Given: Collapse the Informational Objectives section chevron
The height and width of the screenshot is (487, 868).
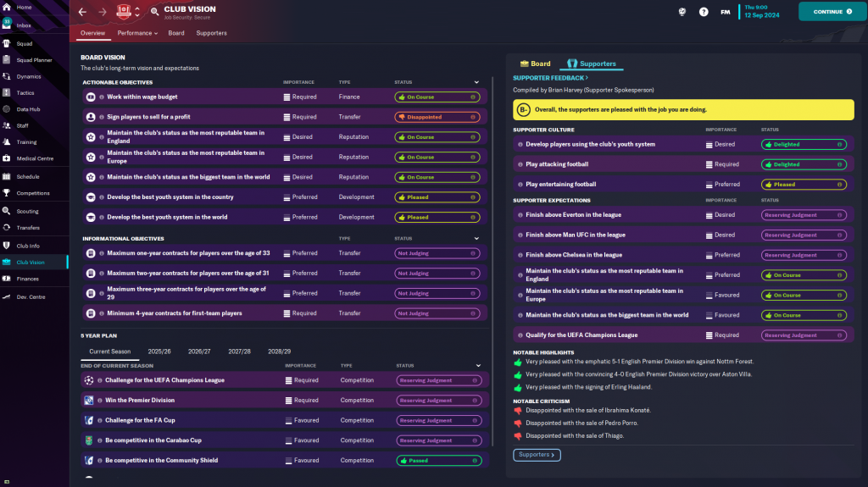Looking at the screenshot, I should tap(477, 238).
